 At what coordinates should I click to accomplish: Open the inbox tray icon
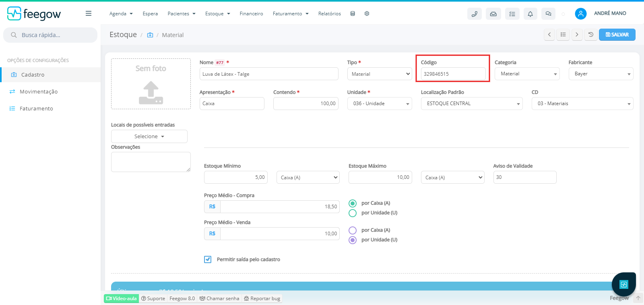click(x=493, y=14)
